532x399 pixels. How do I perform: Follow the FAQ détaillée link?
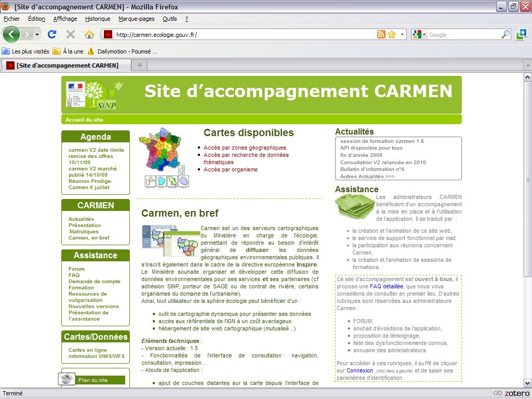point(386,286)
